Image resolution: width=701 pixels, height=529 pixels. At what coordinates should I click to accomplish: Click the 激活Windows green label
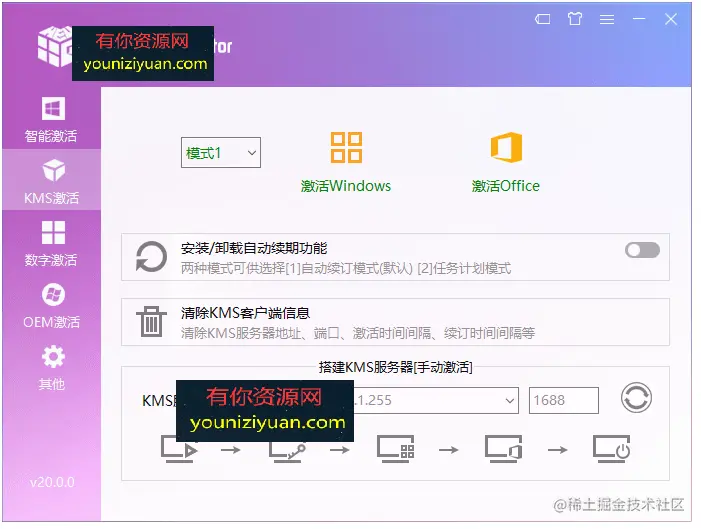(346, 186)
